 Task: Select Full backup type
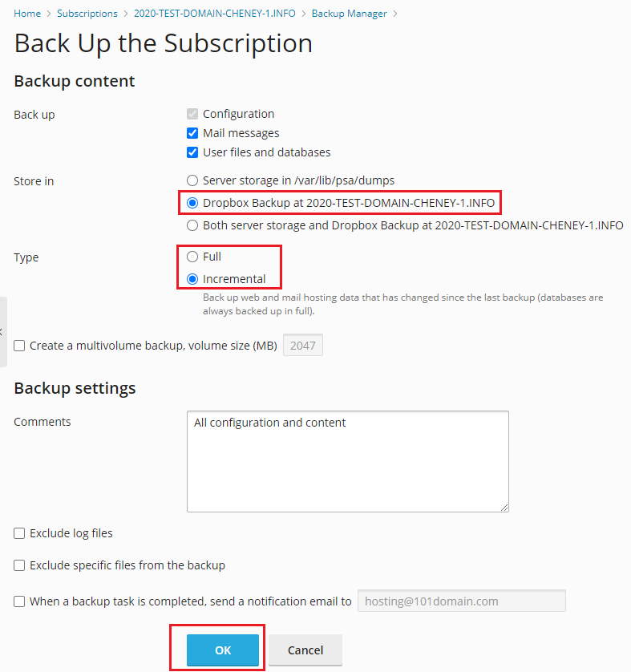[x=192, y=257]
